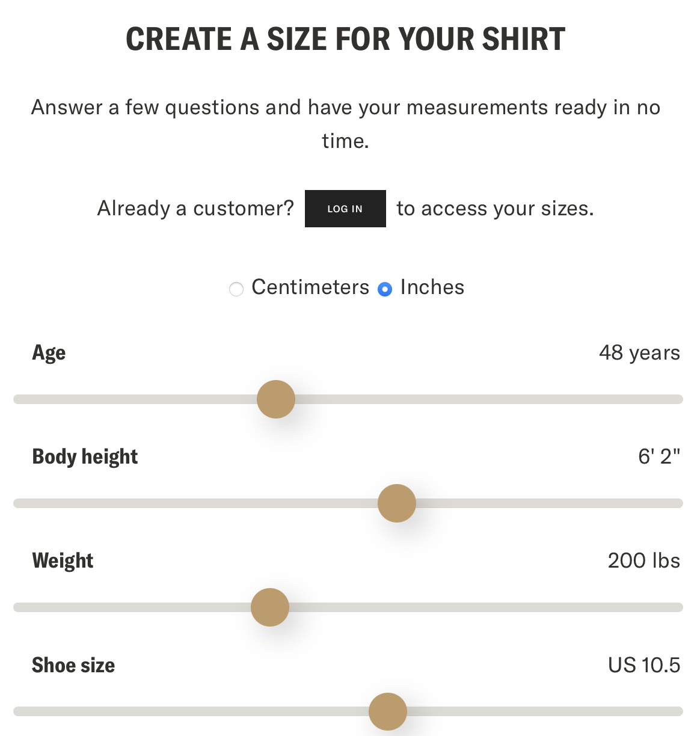Click the US 10.5 shoe value
The width and height of the screenshot is (700, 736).
click(x=644, y=665)
